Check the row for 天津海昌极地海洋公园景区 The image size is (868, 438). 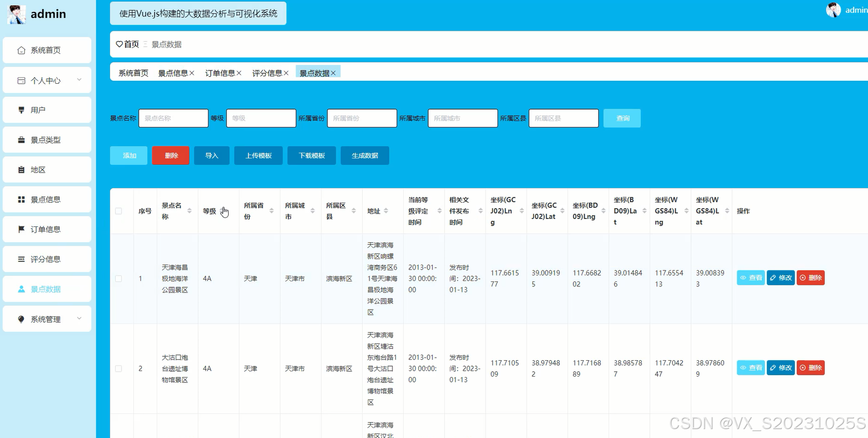coord(119,278)
